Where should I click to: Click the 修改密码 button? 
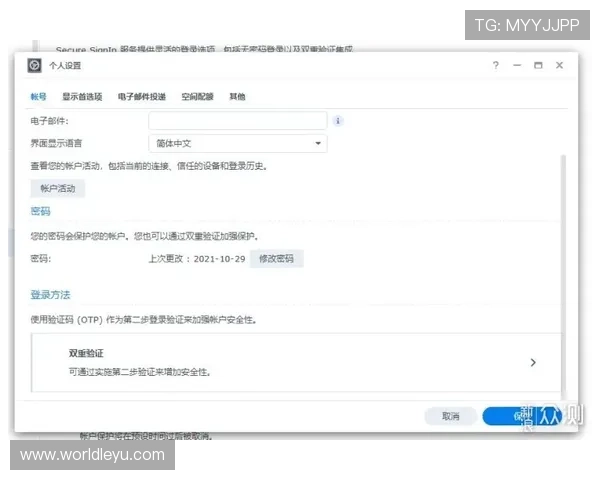pos(277,259)
